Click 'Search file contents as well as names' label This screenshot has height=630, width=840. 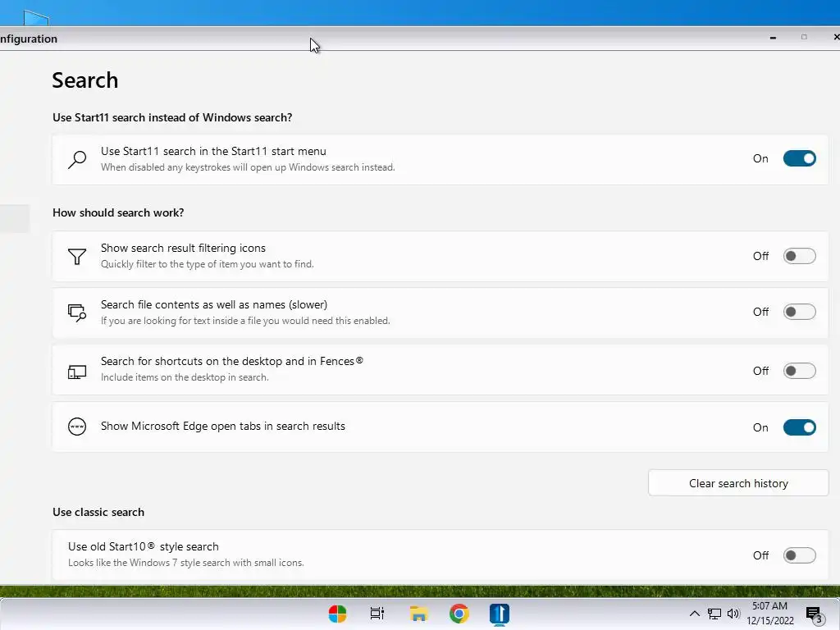[214, 304]
